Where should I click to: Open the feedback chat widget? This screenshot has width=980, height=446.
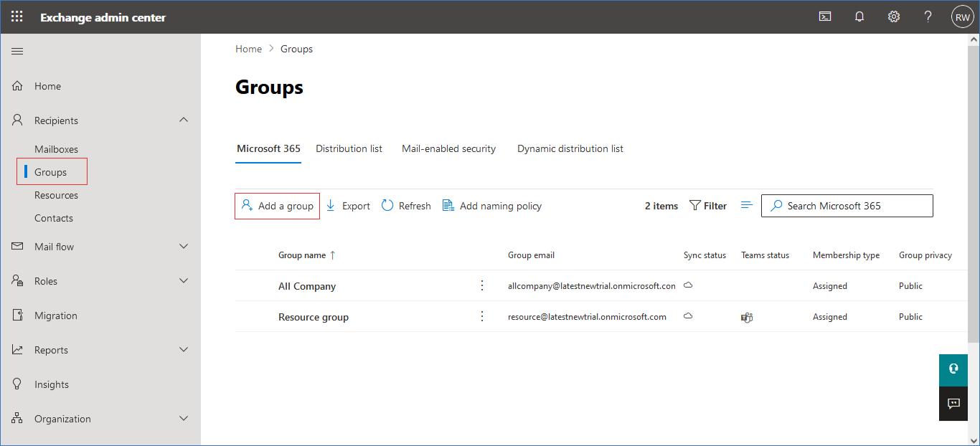(953, 404)
